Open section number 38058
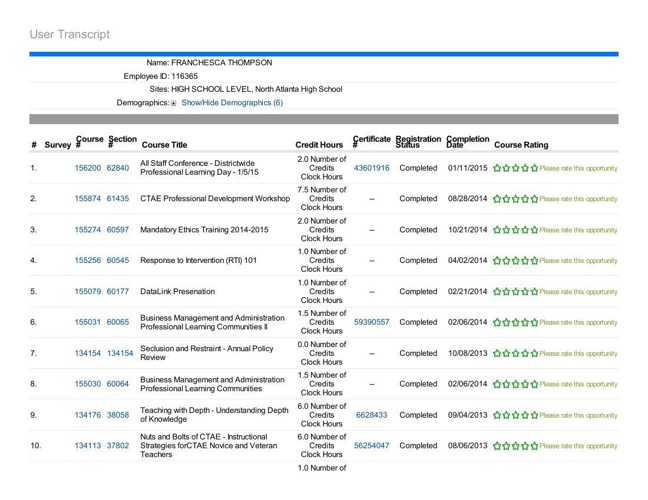 (x=118, y=414)
